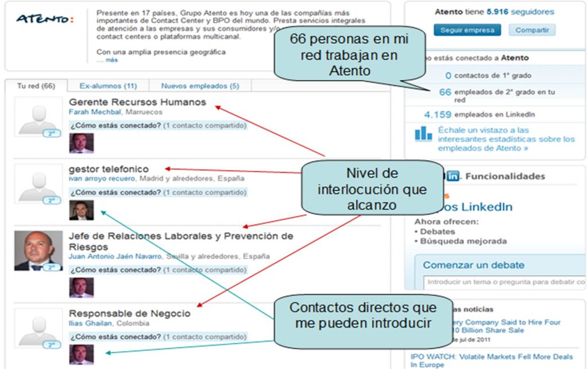The image size is (588, 369).
Task: Expand company description with 'más' link
Action: (111, 60)
